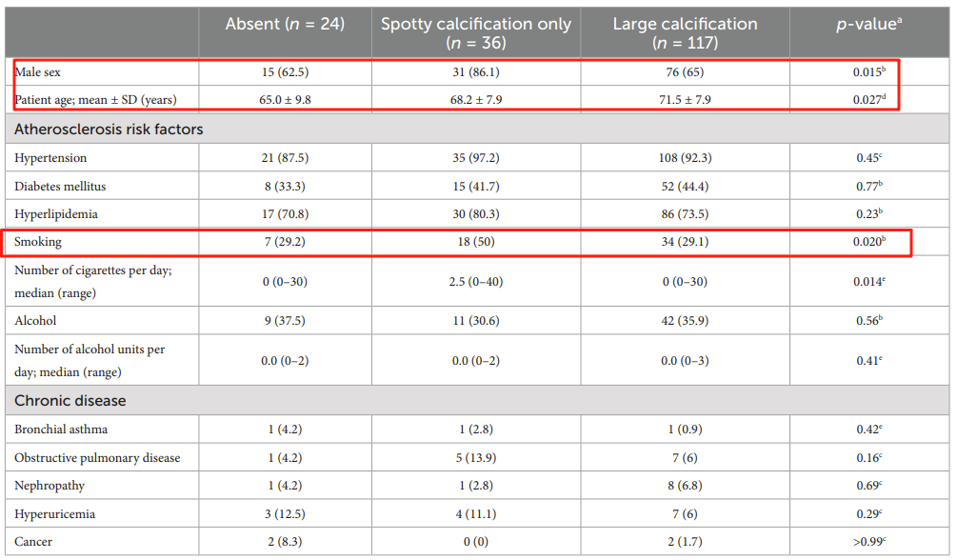Screen dimensions: 957x560
Task: Click the p-value column header
Action: (867, 25)
